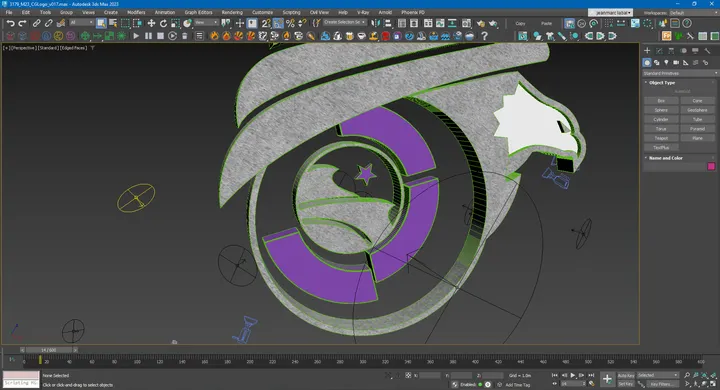The width and height of the screenshot is (720, 390).
Task: Open Render Setup teapot icon
Action: [481, 23]
